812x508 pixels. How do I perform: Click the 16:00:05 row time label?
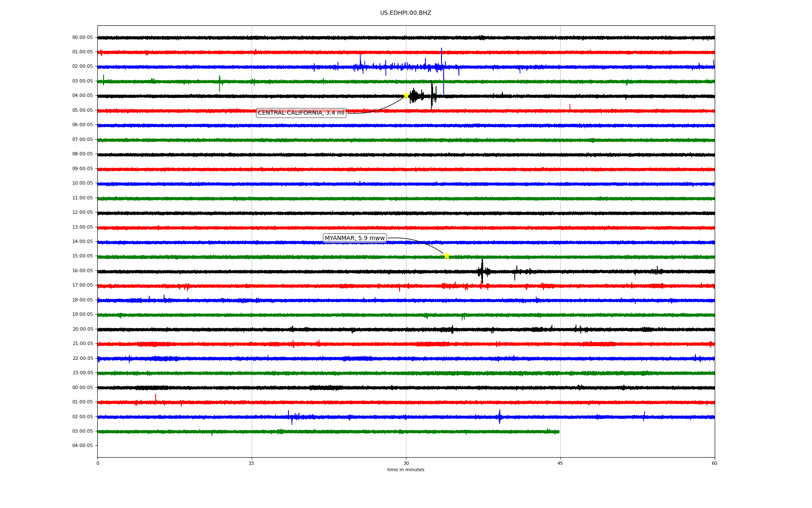coord(82,271)
